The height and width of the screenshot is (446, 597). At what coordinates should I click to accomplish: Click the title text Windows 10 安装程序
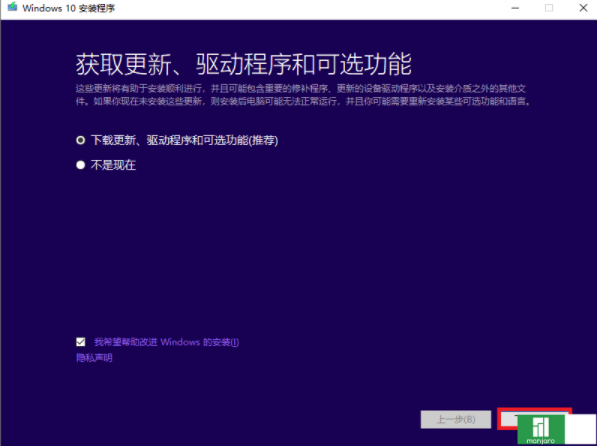(x=69, y=8)
